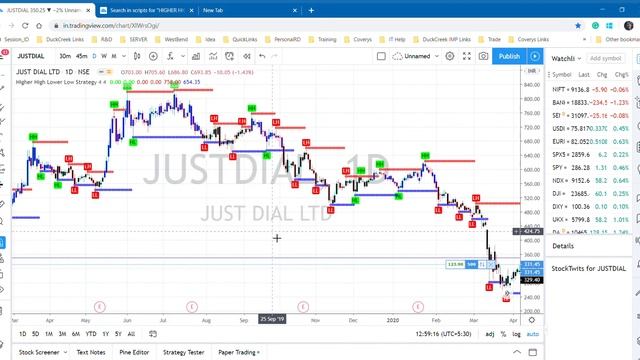Open the Indicators fx button
The image size is (640, 360).
170,56
